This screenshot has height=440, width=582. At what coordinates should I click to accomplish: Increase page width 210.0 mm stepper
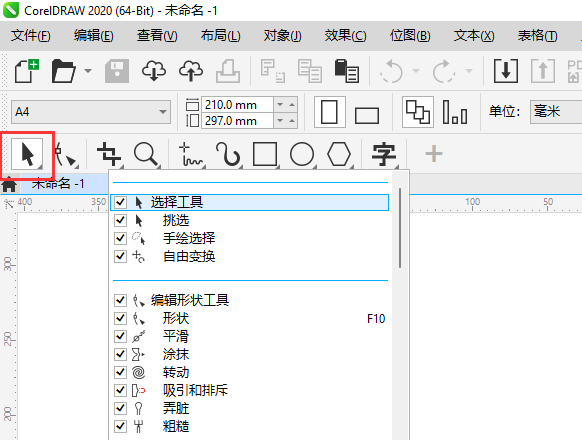coord(292,105)
